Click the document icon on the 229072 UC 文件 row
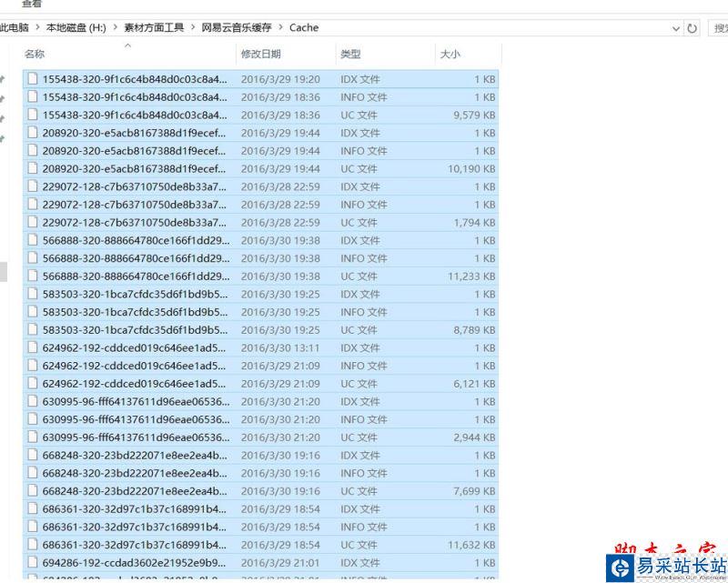Image resolution: width=728 pixels, height=583 pixels. coord(32,222)
